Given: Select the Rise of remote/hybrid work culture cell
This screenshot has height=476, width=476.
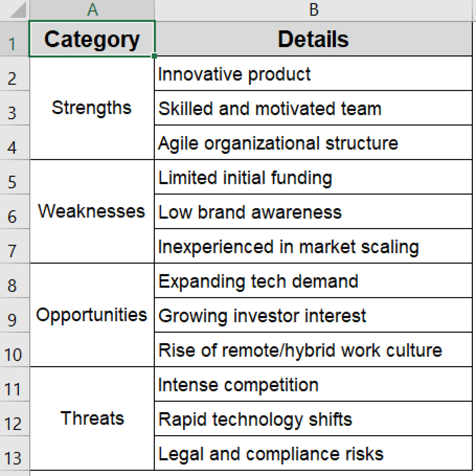Looking at the screenshot, I should tap(313, 350).
